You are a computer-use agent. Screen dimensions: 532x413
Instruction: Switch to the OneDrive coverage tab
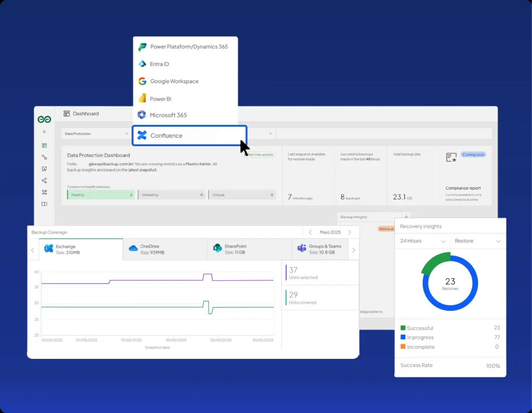165,249
